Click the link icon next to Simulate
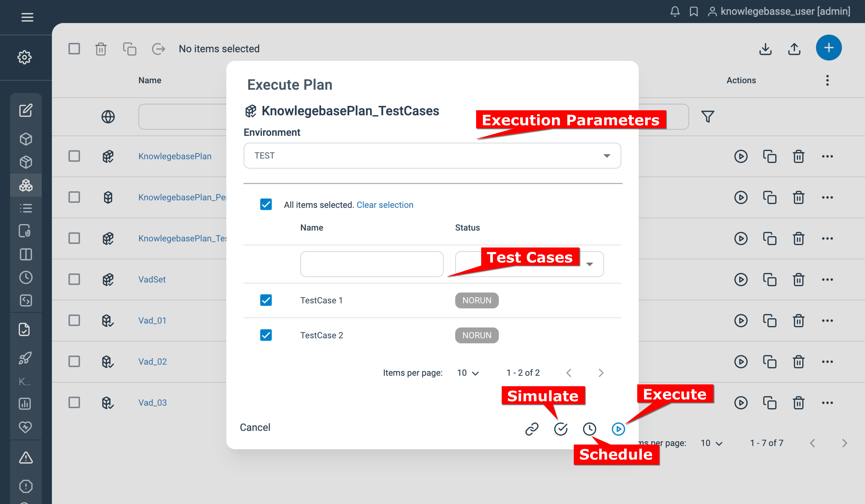The height and width of the screenshot is (504, 865). click(x=532, y=429)
